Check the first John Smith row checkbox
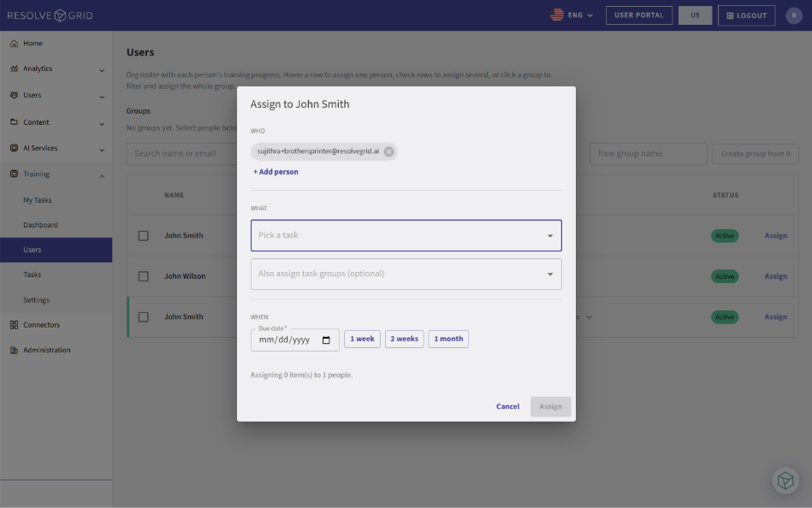The image size is (812, 508). (144, 236)
